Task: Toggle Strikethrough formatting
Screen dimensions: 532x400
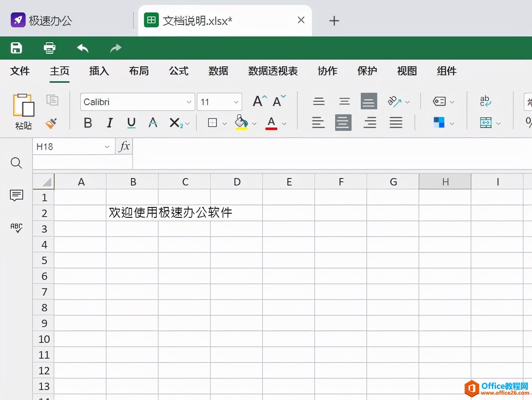Action: pyautogui.click(x=153, y=123)
